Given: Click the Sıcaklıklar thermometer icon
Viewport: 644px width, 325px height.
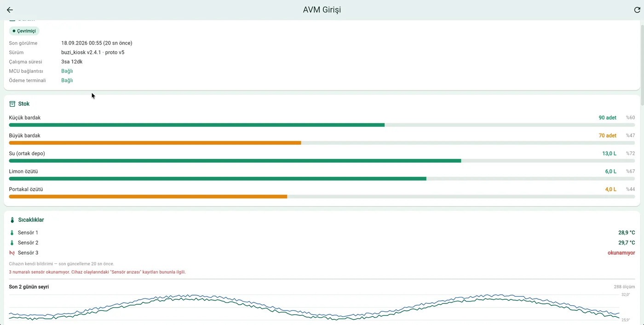Looking at the screenshot, I should click(x=12, y=220).
